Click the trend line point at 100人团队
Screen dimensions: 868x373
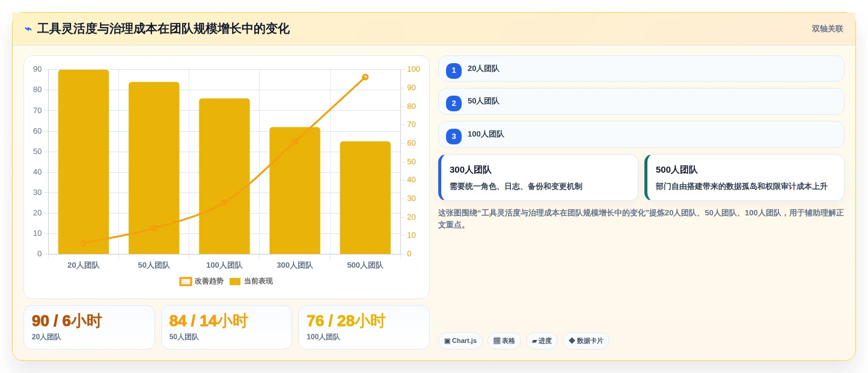click(224, 203)
